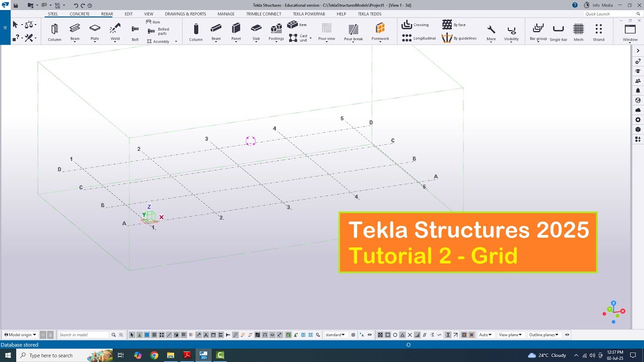Image resolution: width=644 pixels, height=362 pixels.
Task: Open the MANAGE ribbon tab
Action: [x=226, y=14]
